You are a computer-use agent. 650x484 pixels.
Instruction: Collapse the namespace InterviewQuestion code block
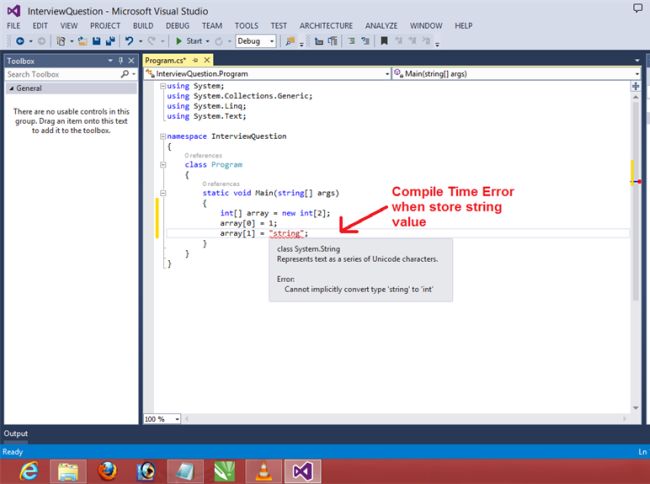pos(162,136)
